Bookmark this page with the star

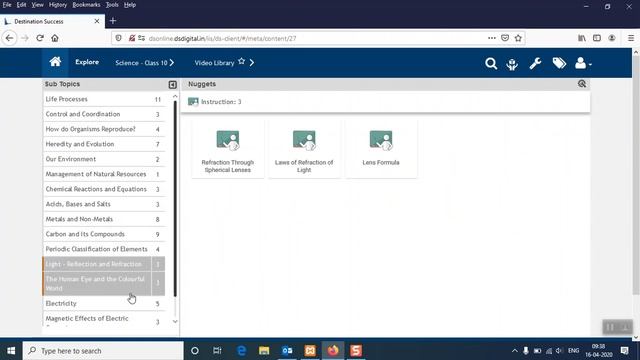click(518, 38)
